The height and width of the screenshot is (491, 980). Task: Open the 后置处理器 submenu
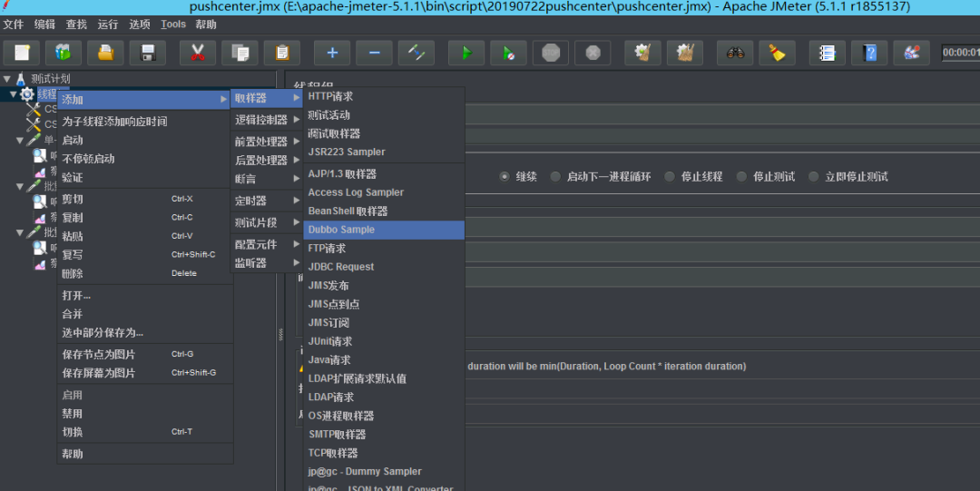pos(267,160)
